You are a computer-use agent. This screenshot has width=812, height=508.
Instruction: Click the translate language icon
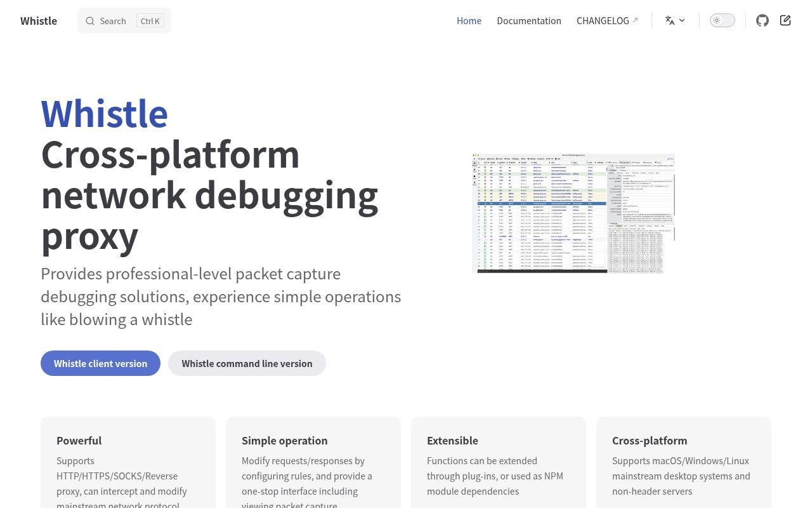[x=670, y=20]
